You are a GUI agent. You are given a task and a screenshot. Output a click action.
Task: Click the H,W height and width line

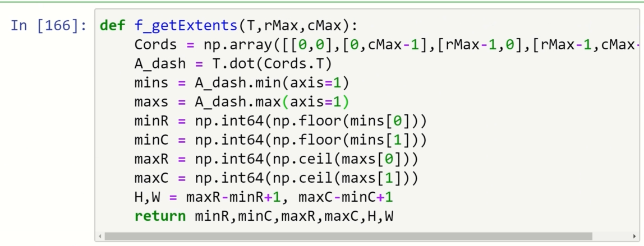(x=264, y=197)
